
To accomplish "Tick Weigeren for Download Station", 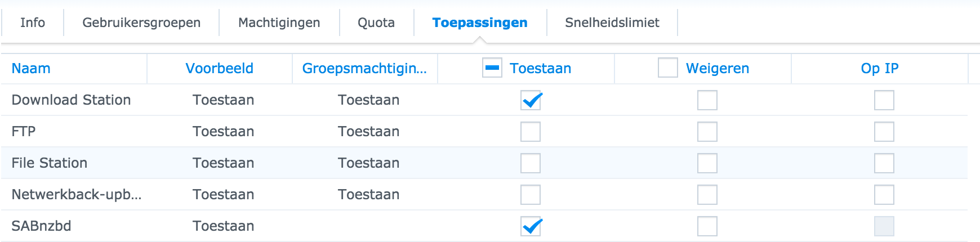I will click(x=707, y=100).
